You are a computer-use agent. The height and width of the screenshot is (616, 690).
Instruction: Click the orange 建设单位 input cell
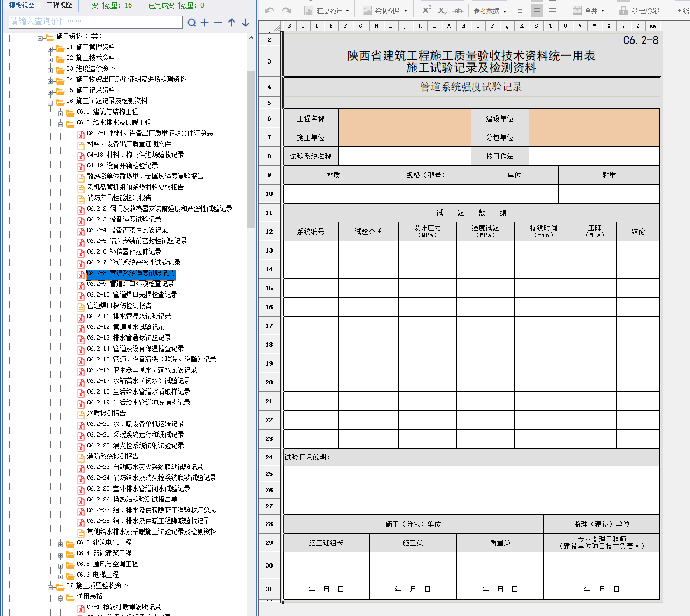pos(595,118)
